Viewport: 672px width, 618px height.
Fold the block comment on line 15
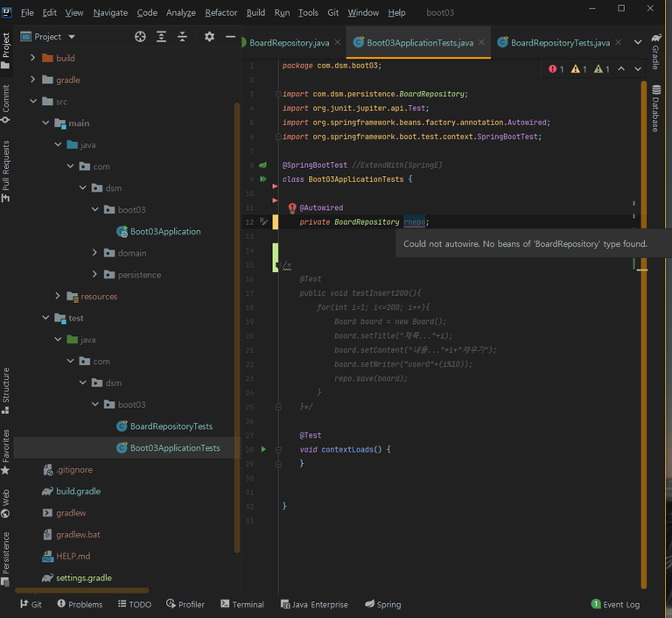(278, 265)
